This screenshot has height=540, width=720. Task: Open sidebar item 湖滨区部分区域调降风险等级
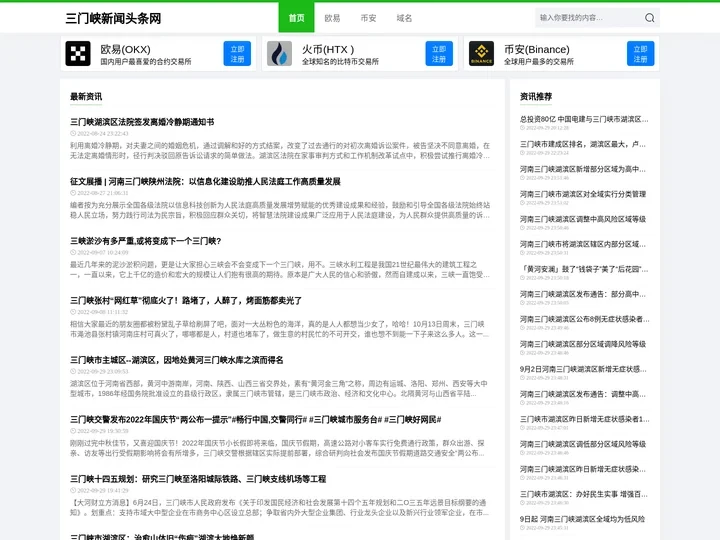[583, 344]
